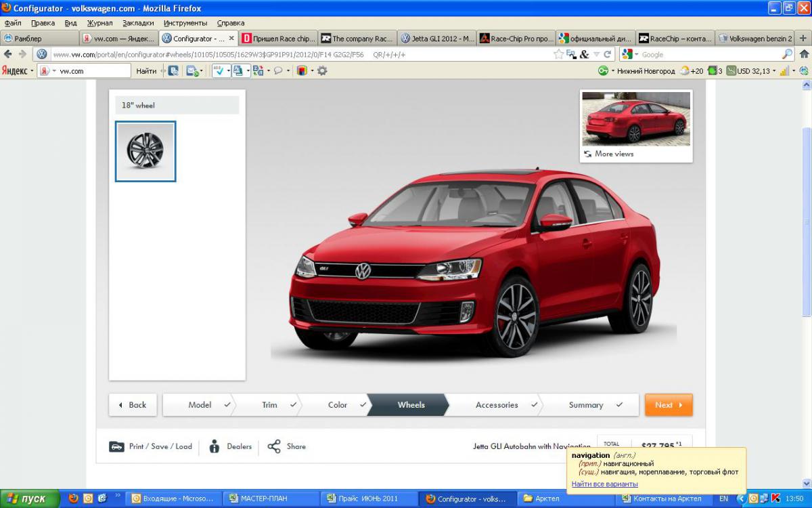Go to the Color configurator step
Image resolution: width=812 pixels, height=508 pixels.
point(338,405)
